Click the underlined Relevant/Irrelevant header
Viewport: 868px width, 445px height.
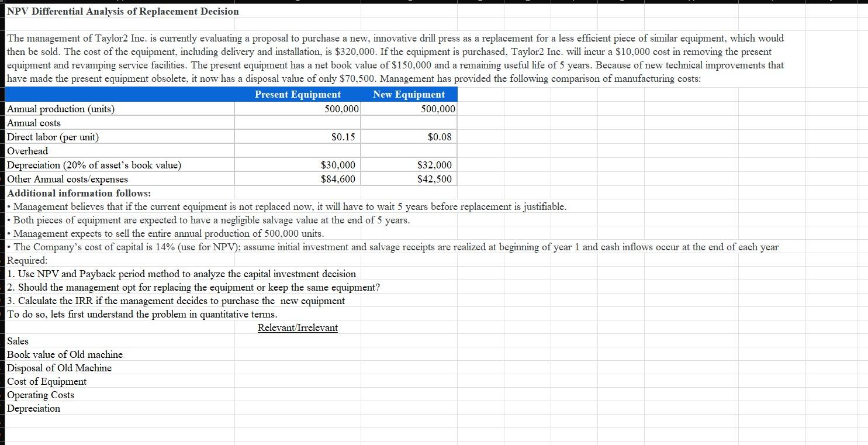298,327
